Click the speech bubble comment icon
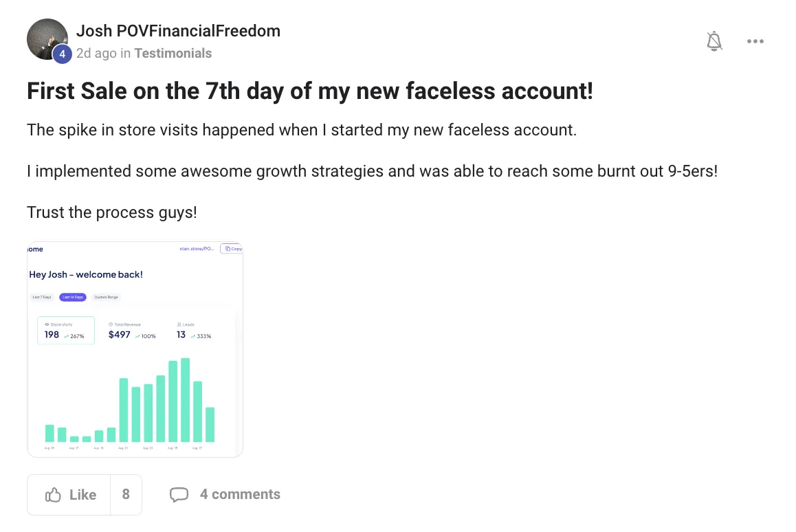 (179, 495)
